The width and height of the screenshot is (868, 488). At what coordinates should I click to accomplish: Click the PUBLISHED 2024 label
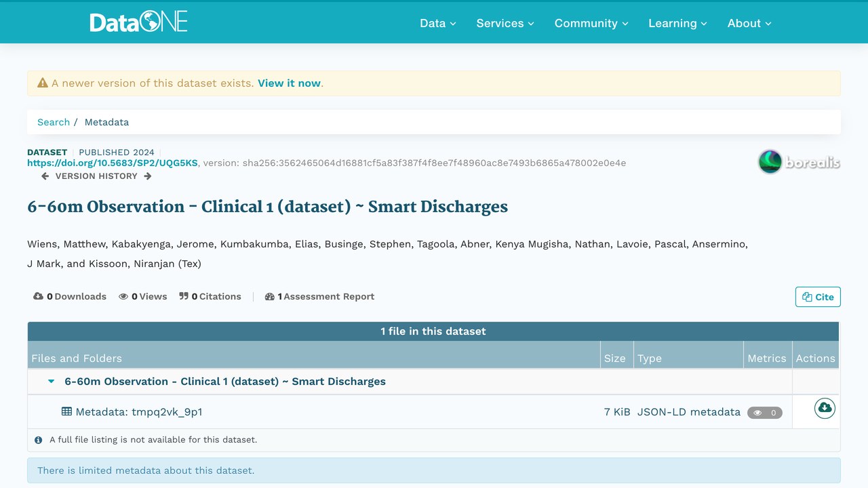pos(117,152)
